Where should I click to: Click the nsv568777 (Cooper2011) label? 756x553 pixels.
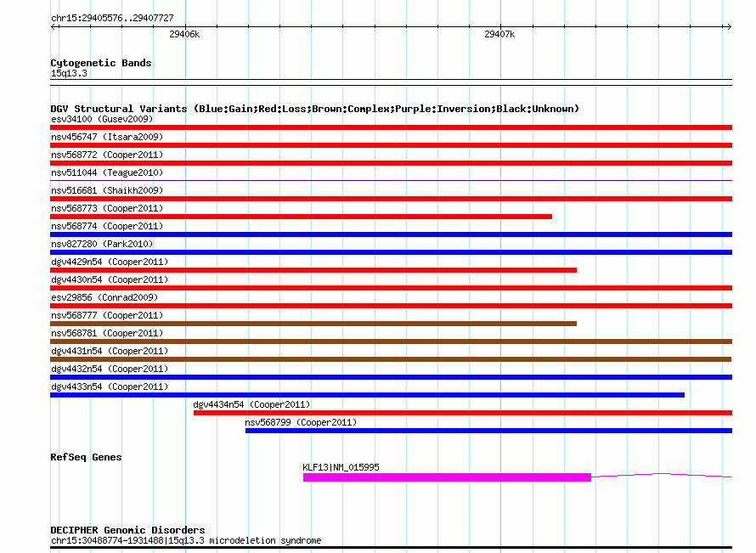coord(107,315)
